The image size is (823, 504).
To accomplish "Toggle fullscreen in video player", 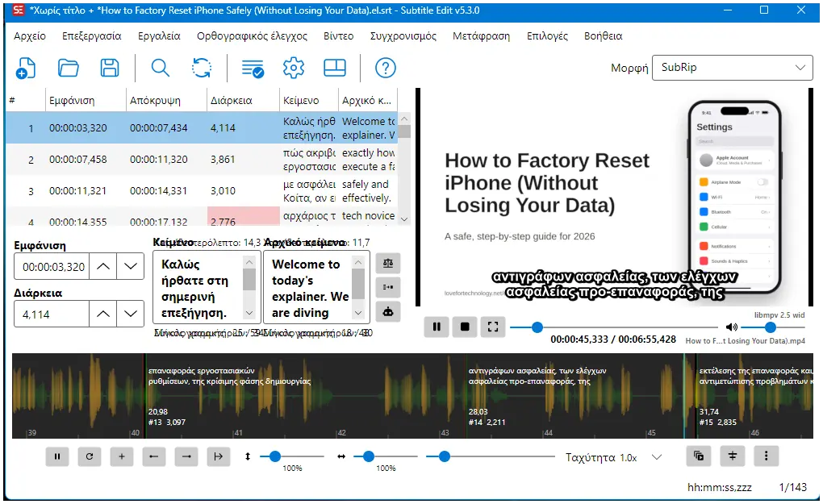I will point(493,327).
